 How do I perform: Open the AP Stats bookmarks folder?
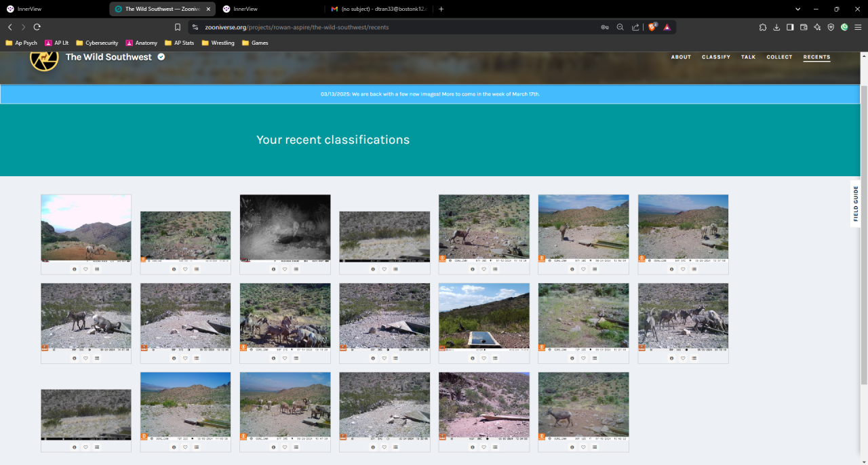tap(179, 43)
